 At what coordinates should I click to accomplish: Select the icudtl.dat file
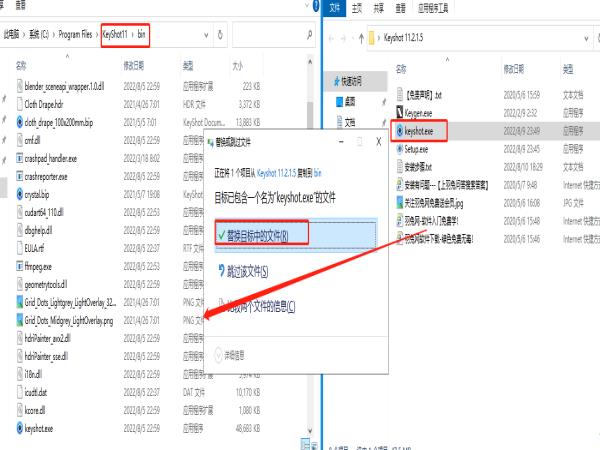coord(35,392)
